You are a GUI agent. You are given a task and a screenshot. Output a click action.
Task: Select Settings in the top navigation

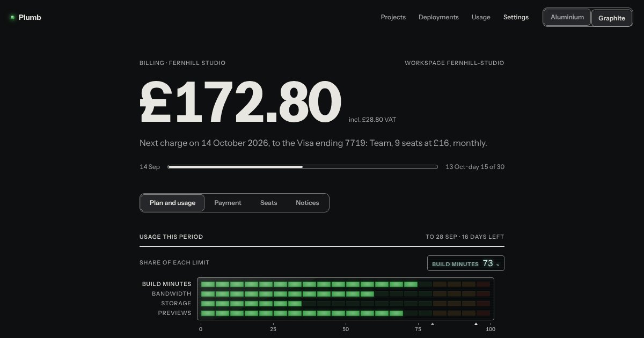[x=516, y=17]
